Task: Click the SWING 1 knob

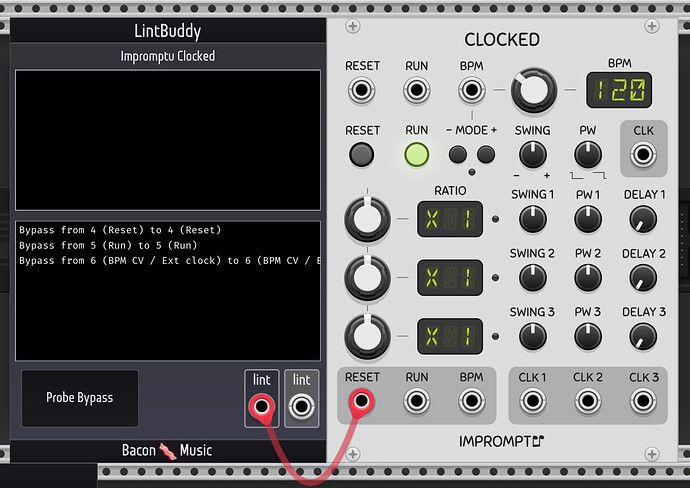Action: (533, 219)
